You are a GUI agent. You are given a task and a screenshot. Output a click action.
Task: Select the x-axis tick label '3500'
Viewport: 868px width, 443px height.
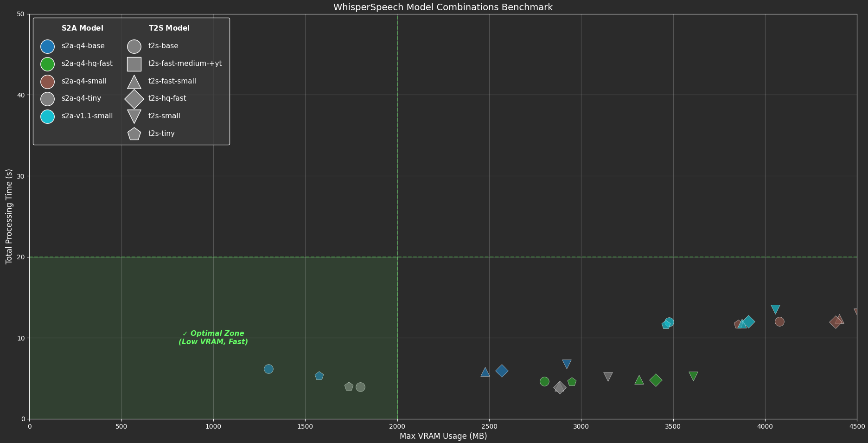coord(673,426)
